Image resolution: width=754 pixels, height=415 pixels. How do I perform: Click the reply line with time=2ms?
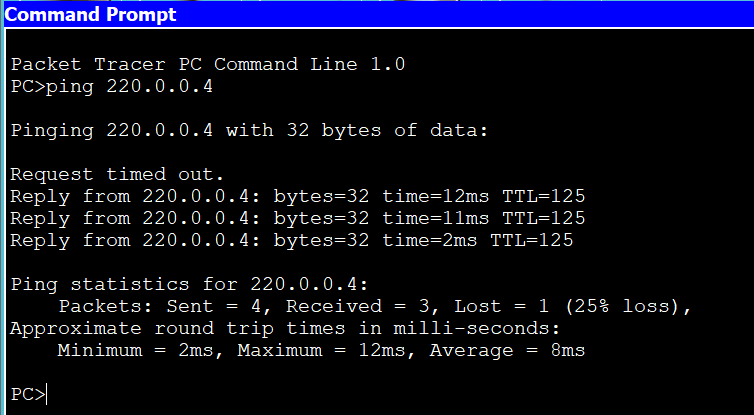point(292,240)
